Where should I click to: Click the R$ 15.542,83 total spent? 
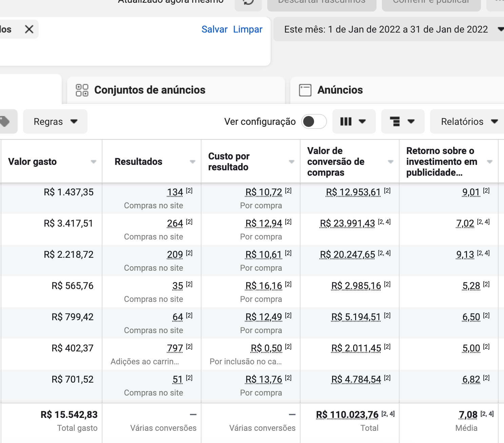pos(69,415)
